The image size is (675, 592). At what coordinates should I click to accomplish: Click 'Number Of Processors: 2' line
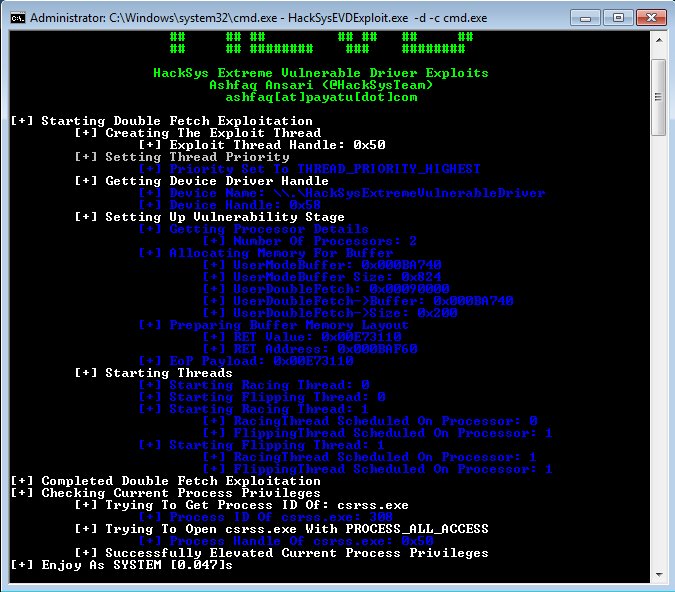click(x=310, y=241)
